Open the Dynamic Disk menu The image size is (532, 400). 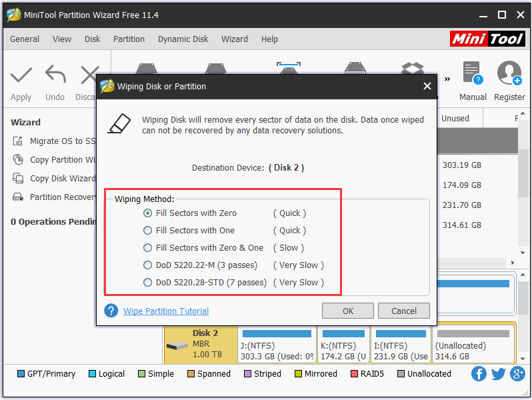183,39
